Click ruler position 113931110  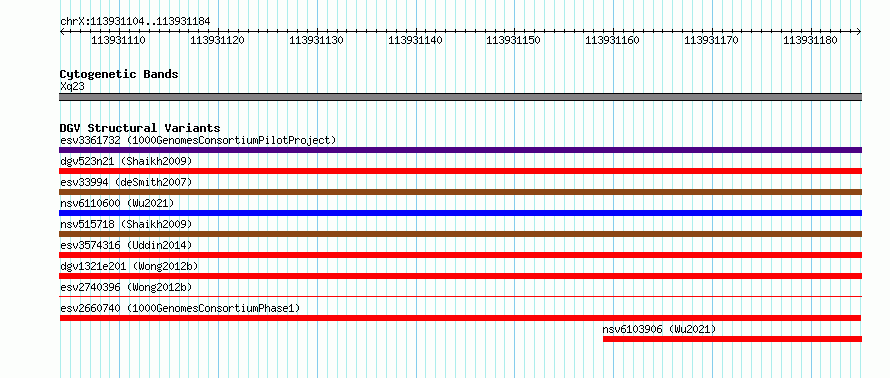(x=118, y=40)
